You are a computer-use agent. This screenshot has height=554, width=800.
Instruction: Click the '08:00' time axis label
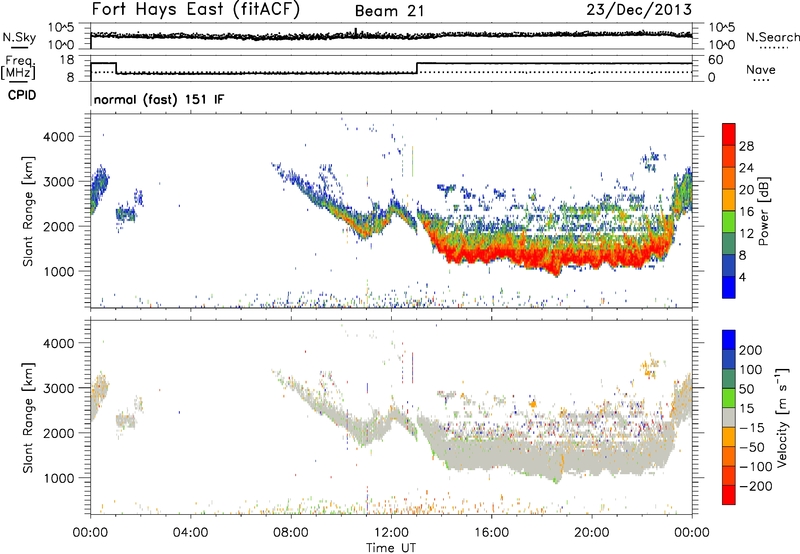click(291, 533)
